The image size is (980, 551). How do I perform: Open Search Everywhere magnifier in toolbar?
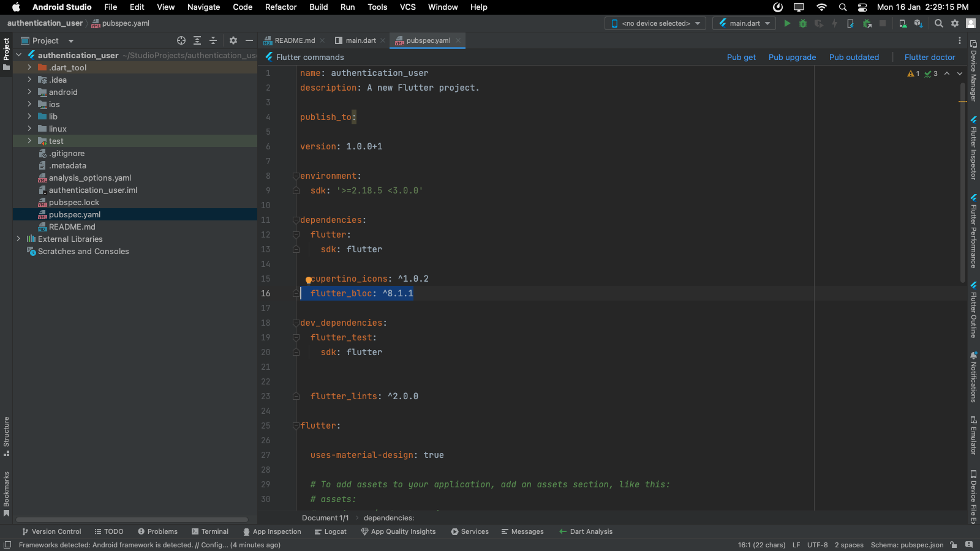tap(939, 23)
